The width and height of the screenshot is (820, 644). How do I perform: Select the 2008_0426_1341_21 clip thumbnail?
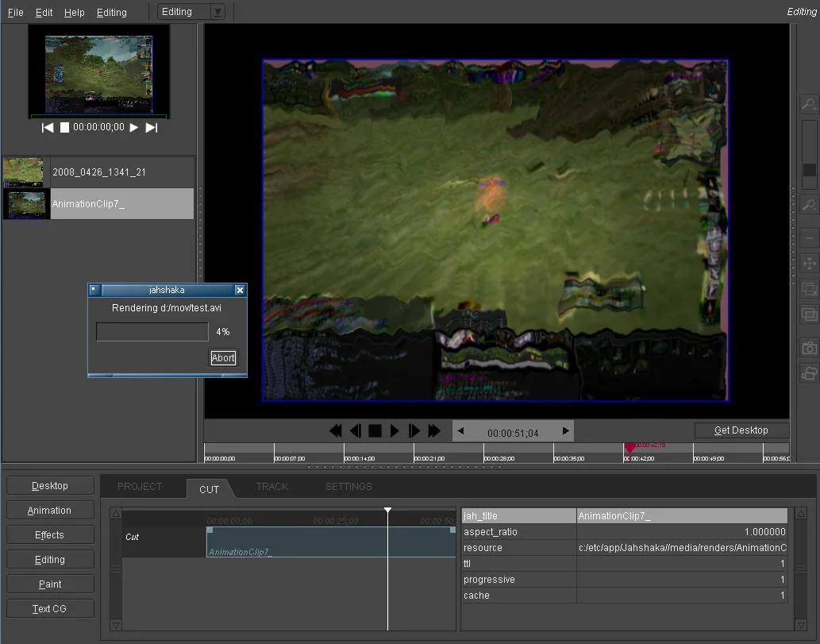[23, 172]
